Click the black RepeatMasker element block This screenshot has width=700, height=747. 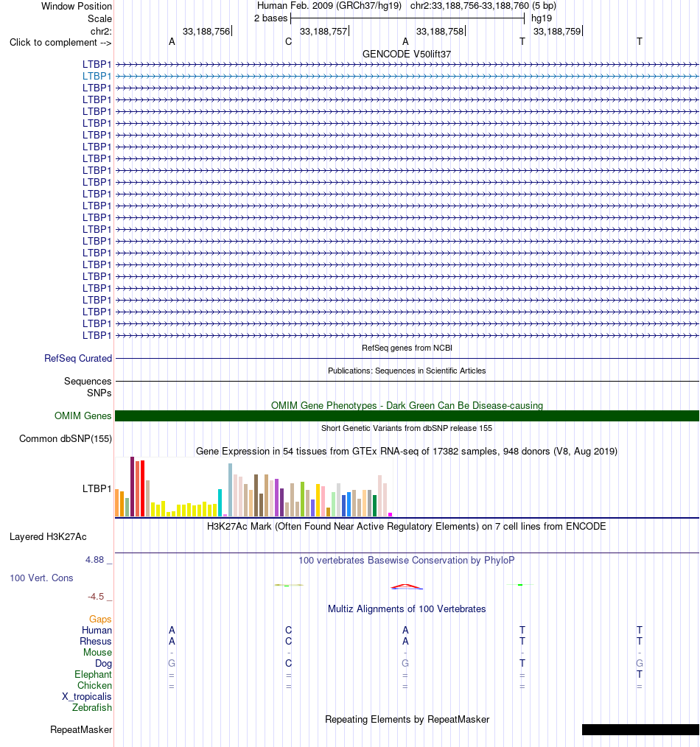(x=640, y=730)
